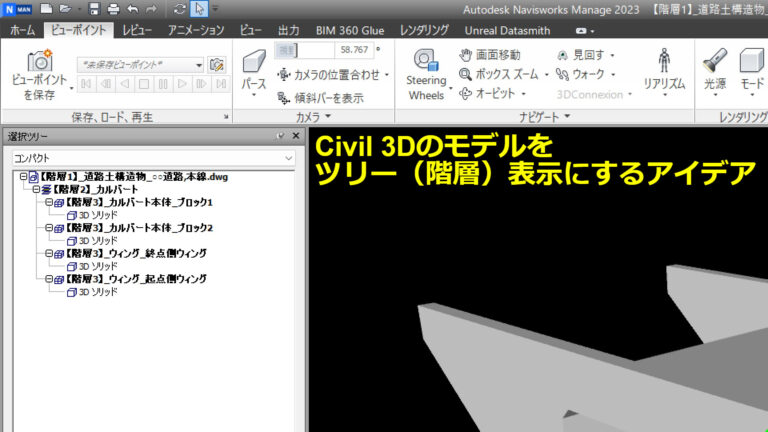
Task: Open the Save Viewpoint dropdown arrow
Action: 72,89
